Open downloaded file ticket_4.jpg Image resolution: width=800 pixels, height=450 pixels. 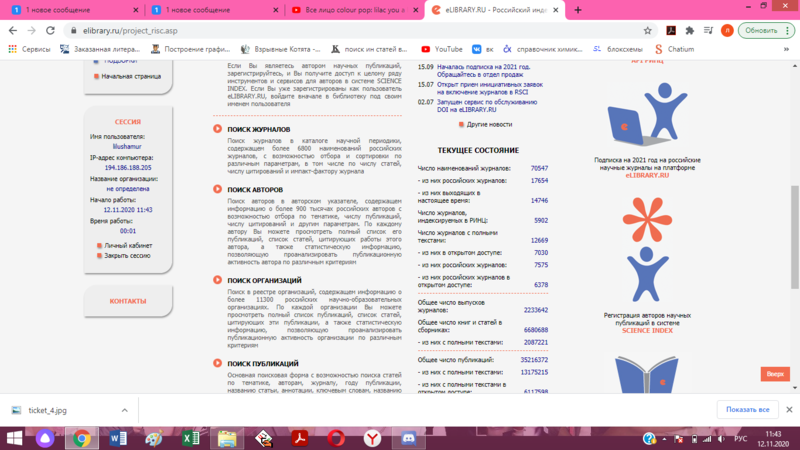click(47, 410)
